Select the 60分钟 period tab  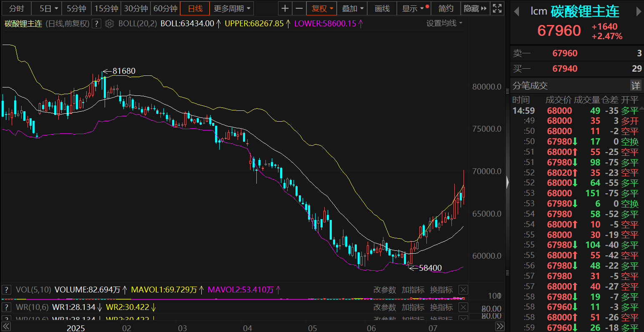pyautogui.click(x=165, y=8)
